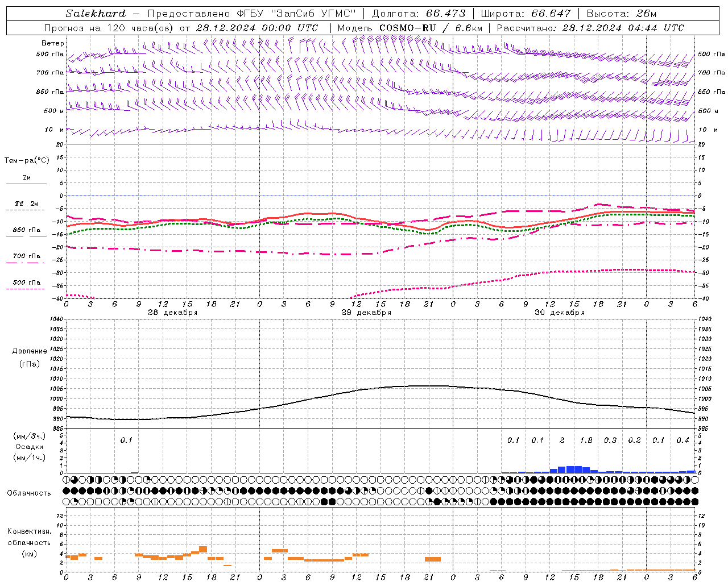Click the '(гПа)' pressure unit label
Viewport: 728px width, 582px height.
click(30, 364)
